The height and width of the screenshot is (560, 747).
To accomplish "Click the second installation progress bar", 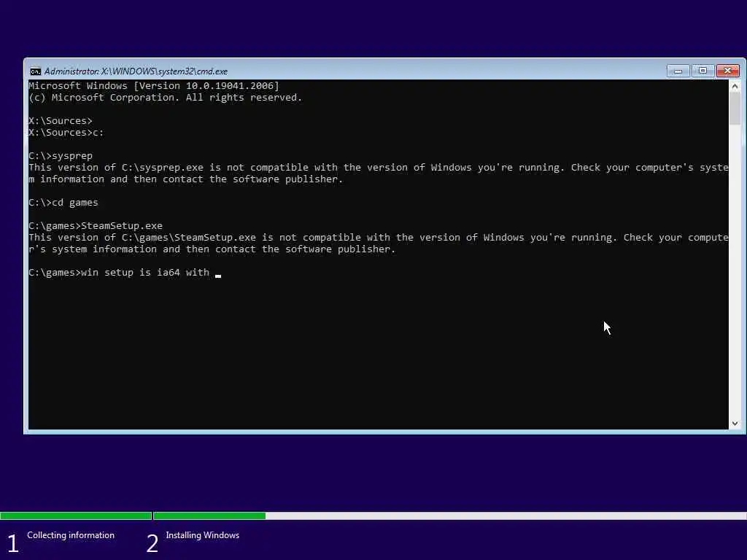I will click(449, 516).
